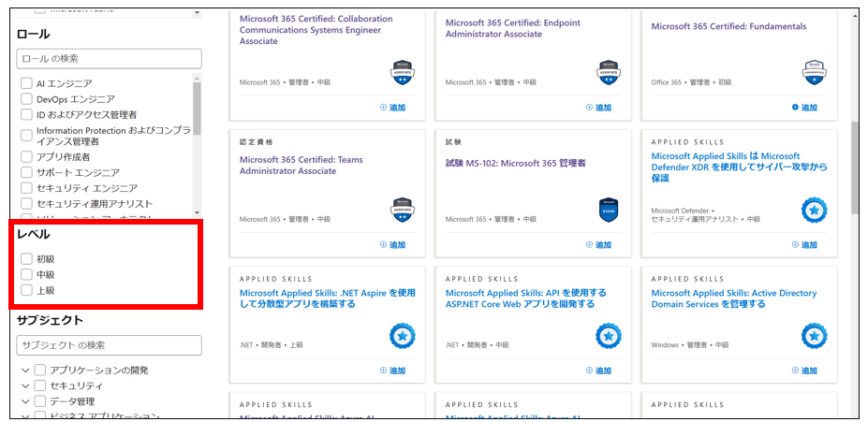Open .NET Aspire applied skills link
Image resolution: width=868 pixels, height=422 pixels.
[327, 298]
